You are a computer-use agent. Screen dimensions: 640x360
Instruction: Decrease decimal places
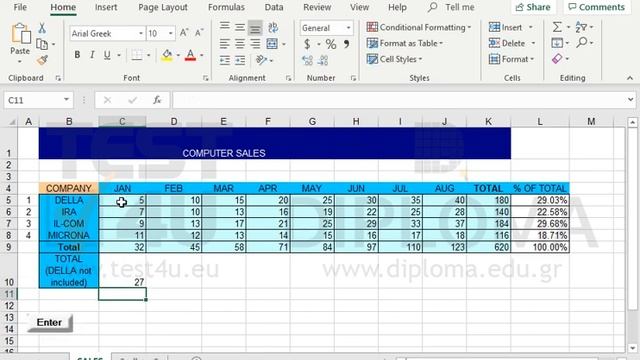323,60
